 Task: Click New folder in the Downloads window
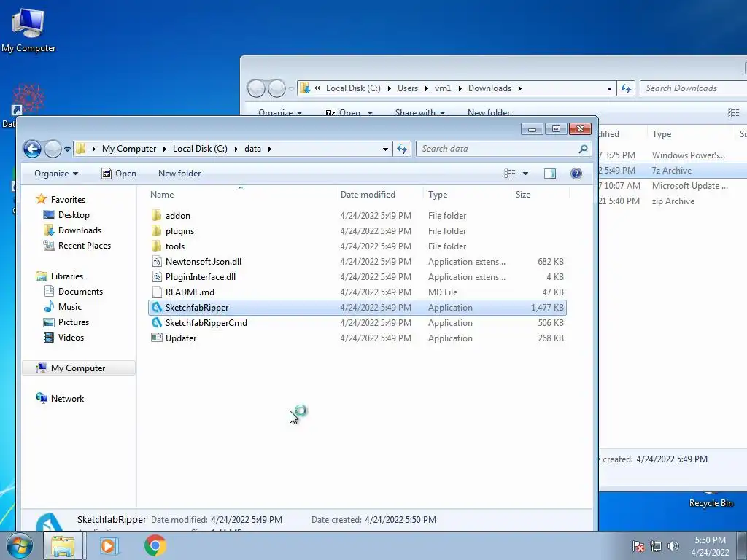click(x=489, y=112)
